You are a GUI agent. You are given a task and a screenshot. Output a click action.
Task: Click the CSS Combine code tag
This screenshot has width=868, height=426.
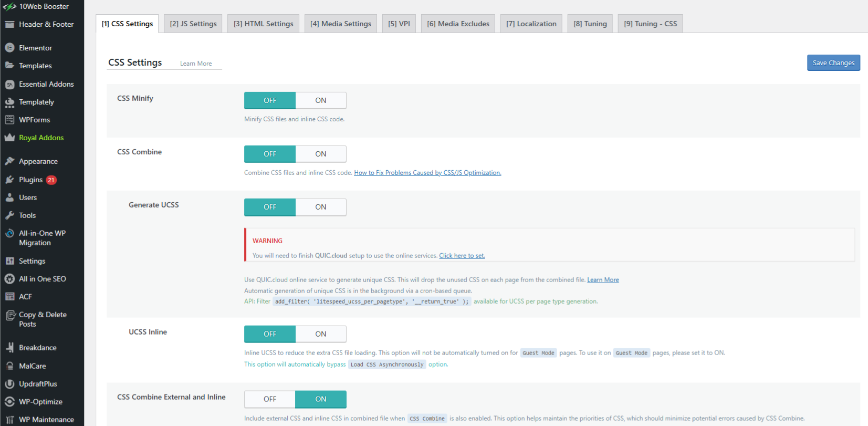pyautogui.click(x=427, y=419)
